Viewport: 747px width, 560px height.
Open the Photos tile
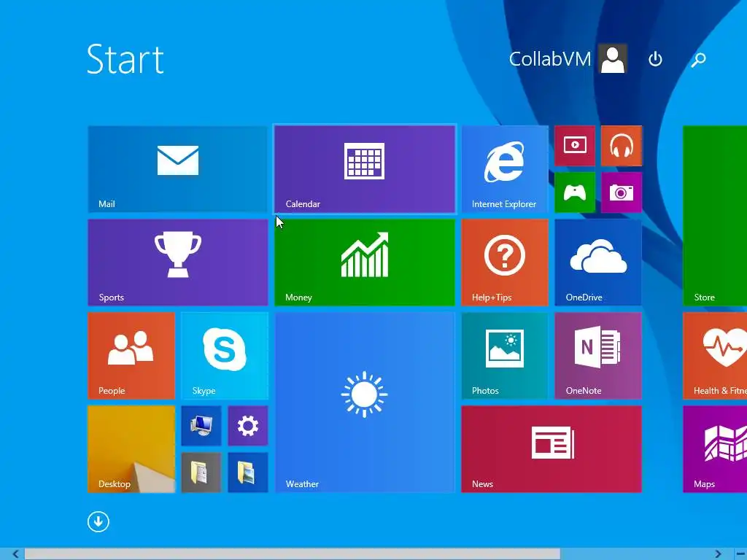click(x=505, y=355)
